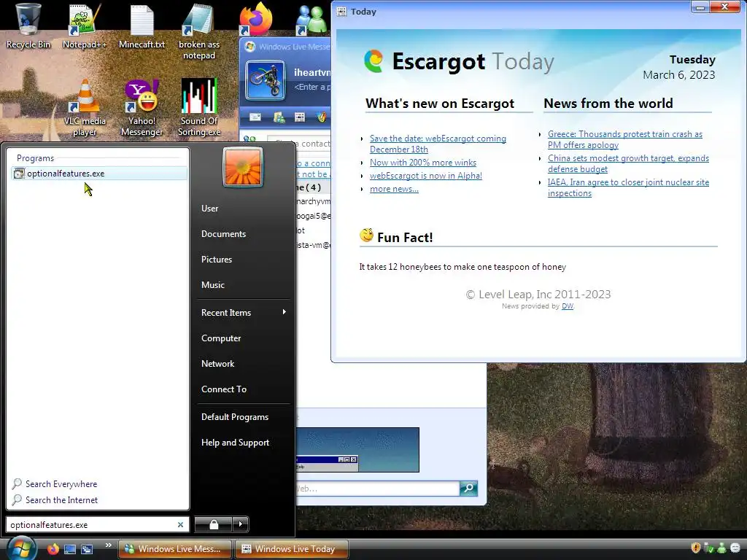Open the webEscargot coming December 18th link
Screen dimensions: 747x560
(438, 144)
